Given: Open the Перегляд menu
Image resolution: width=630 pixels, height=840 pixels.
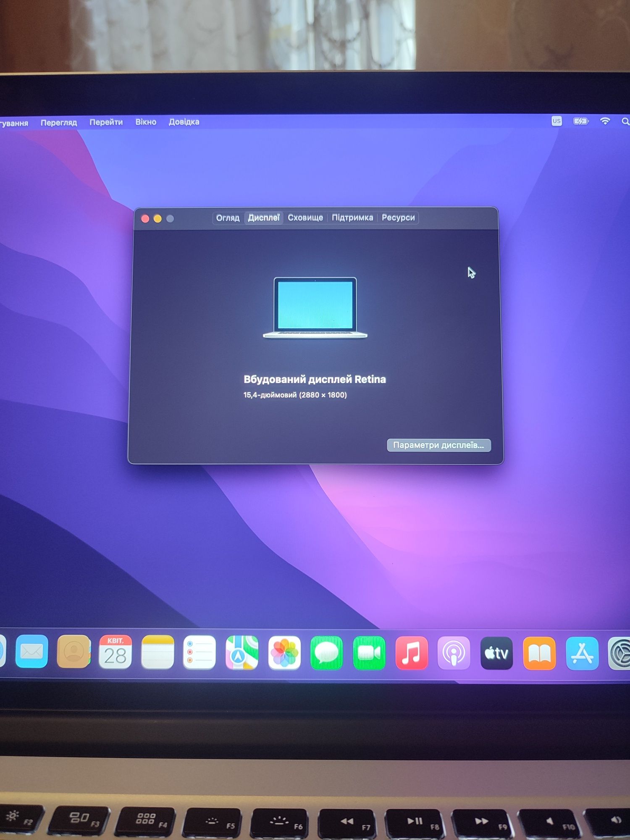Looking at the screenshot, I should pyautogui.click(x=59, y=123).
